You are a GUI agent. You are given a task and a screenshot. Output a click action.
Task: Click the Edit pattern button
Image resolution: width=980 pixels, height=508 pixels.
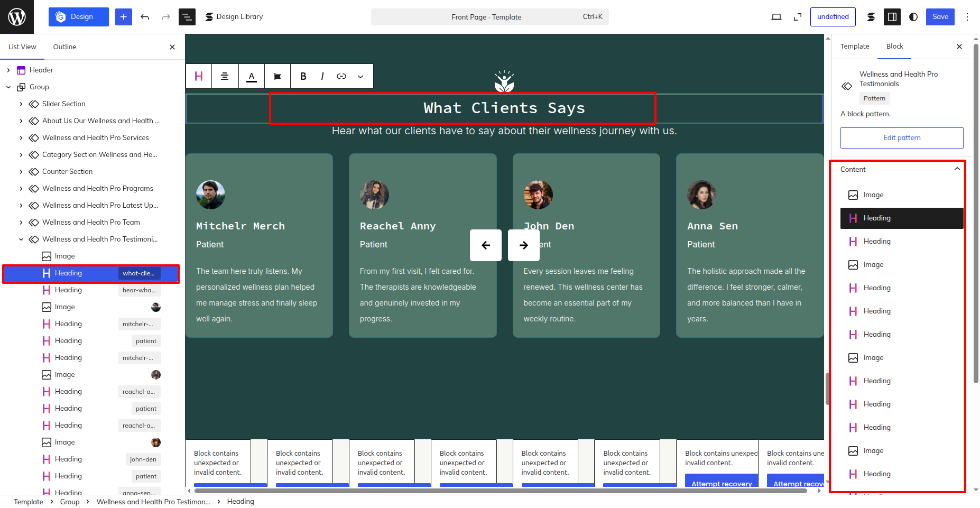click(902, 137)
